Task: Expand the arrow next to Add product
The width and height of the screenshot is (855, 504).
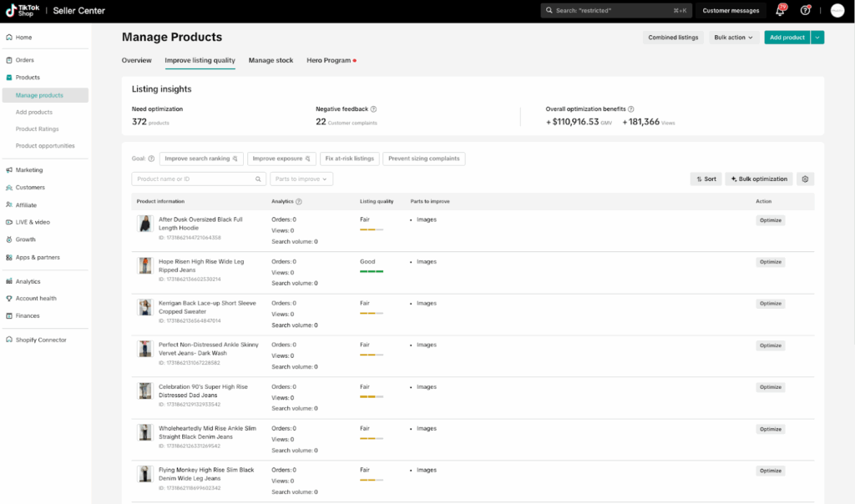Action: pos(817,38)
